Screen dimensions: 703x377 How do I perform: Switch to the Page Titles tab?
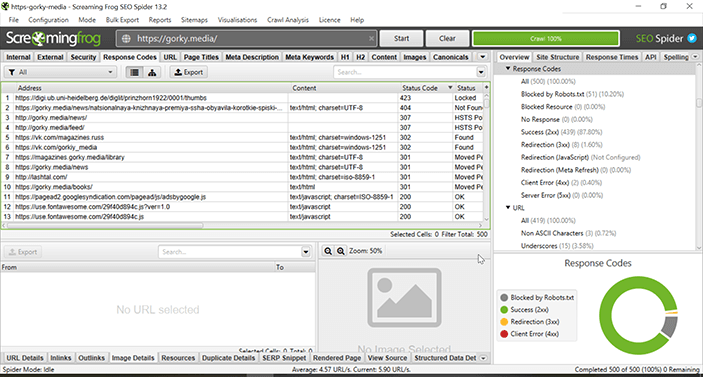(x=201, y=57)
